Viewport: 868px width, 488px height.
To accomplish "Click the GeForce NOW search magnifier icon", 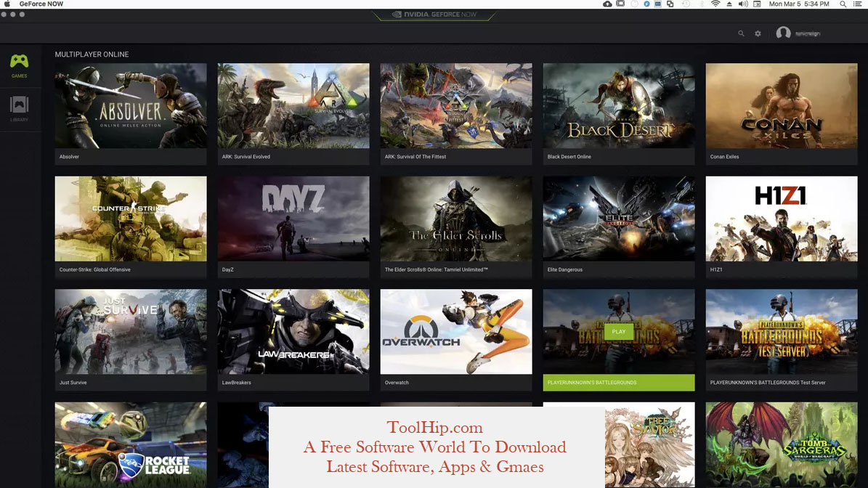I will (x=741, y=33).
